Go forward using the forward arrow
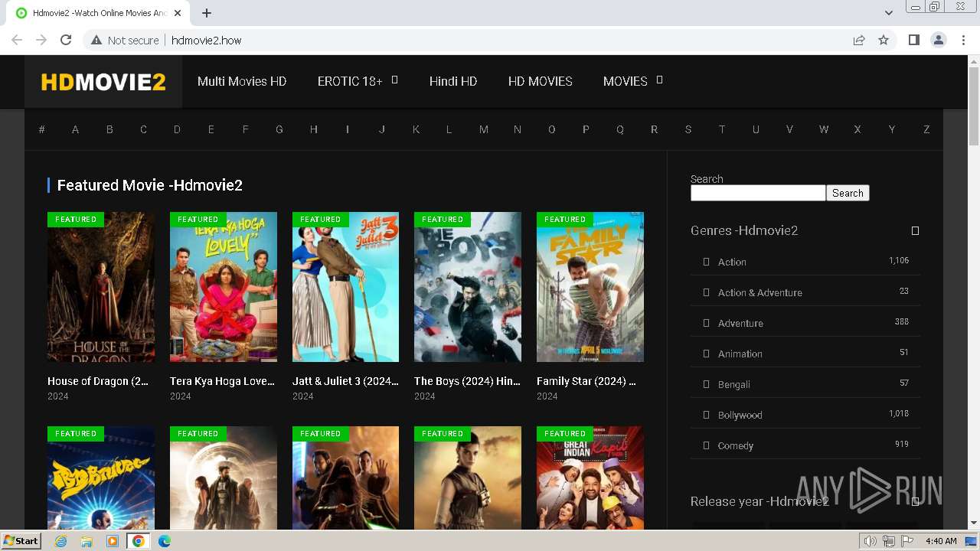The image size is (980, 551). [41, 40]
